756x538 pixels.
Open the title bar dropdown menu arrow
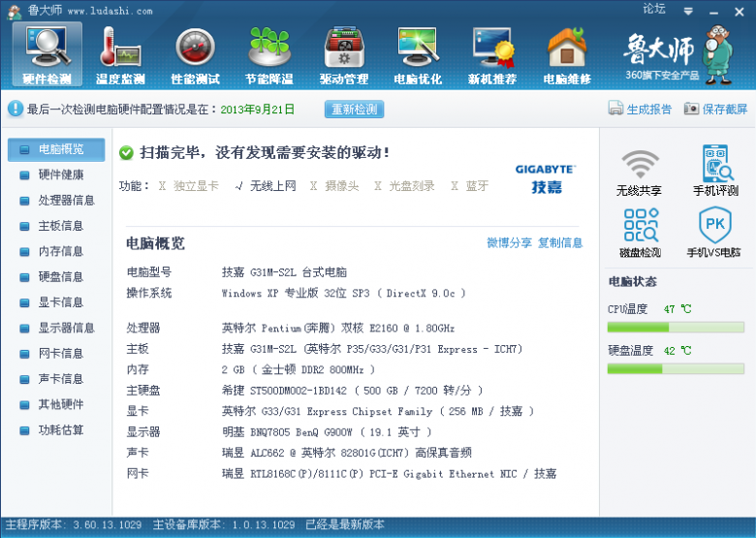688,11
